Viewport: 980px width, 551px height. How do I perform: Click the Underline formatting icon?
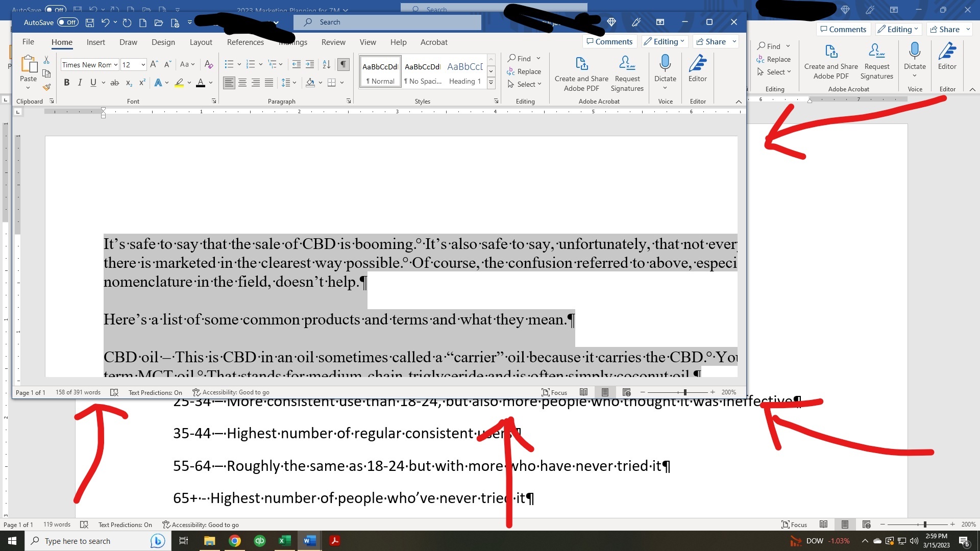[93, 82]
